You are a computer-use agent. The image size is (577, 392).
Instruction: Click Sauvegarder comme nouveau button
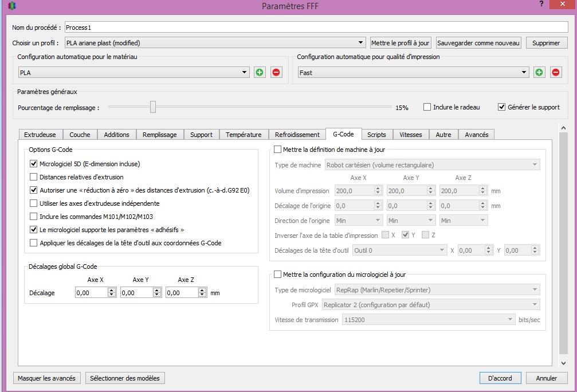point(478,43)
